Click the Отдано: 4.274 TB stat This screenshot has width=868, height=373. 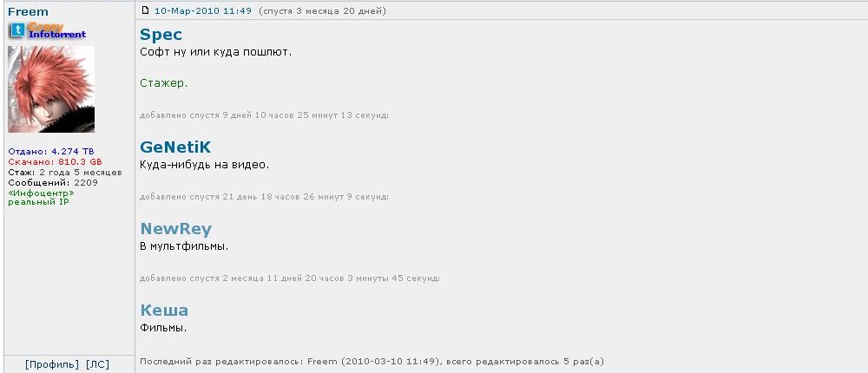pos(51,152)
